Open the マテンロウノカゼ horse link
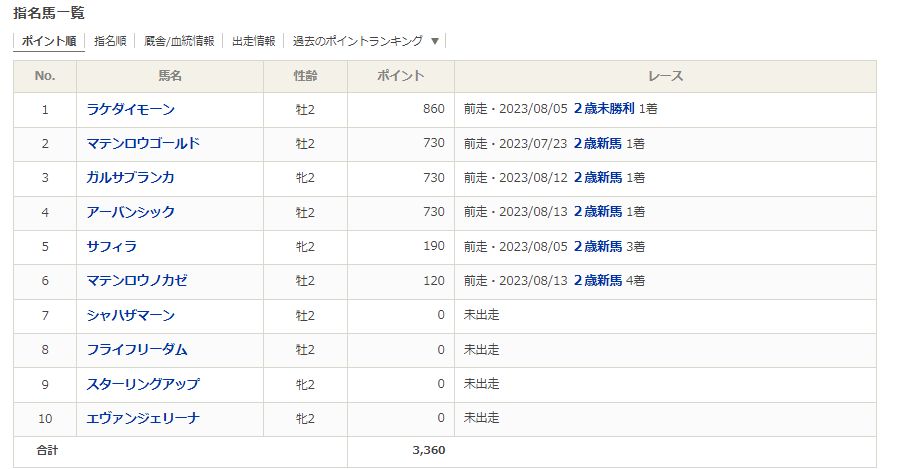 click(137, 281)
